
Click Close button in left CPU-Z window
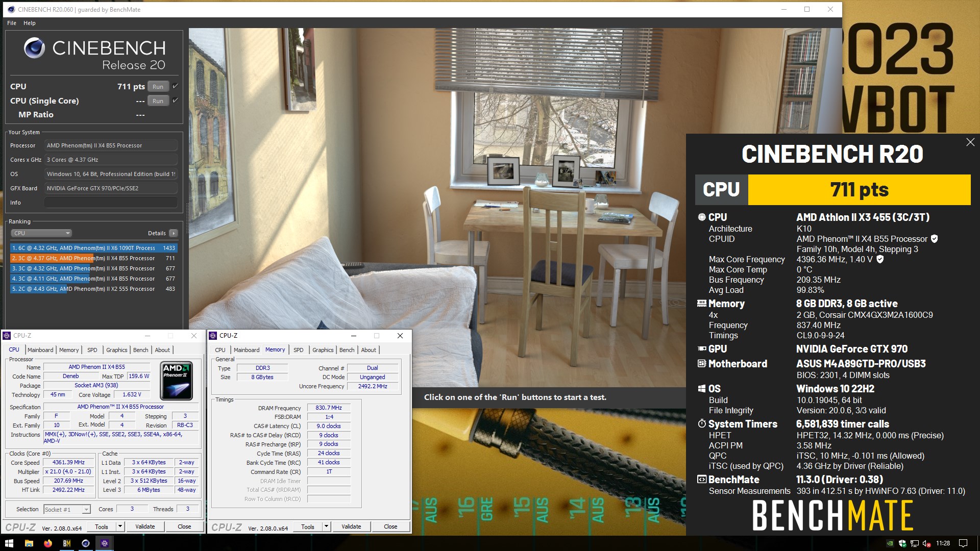pos(184,527)
